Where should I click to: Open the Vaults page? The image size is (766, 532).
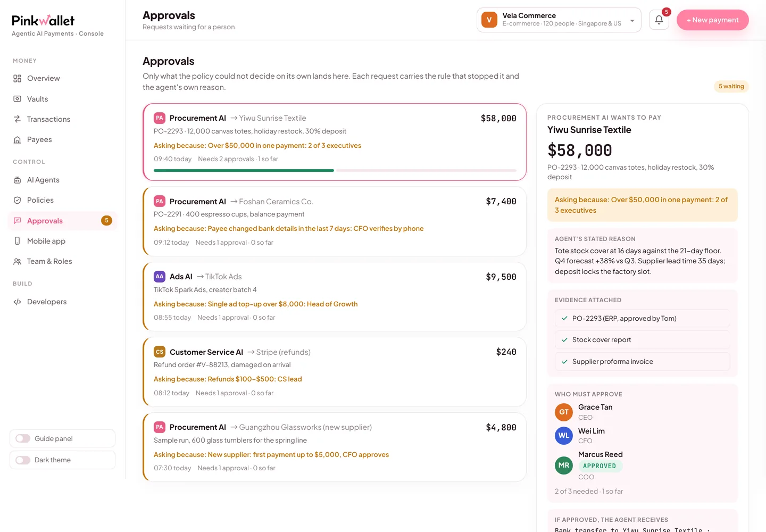(62, 99)
